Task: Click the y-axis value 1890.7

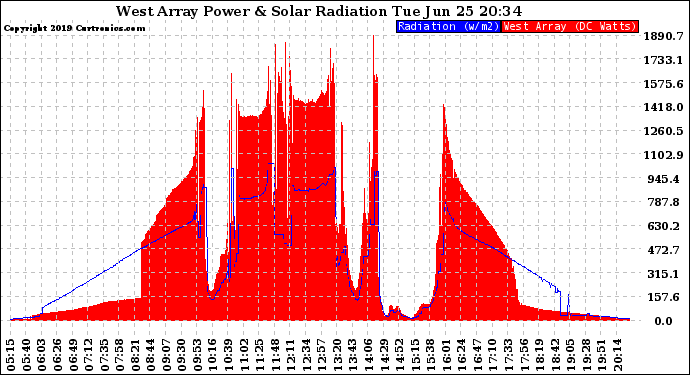Action: click(x=664, y=36)
